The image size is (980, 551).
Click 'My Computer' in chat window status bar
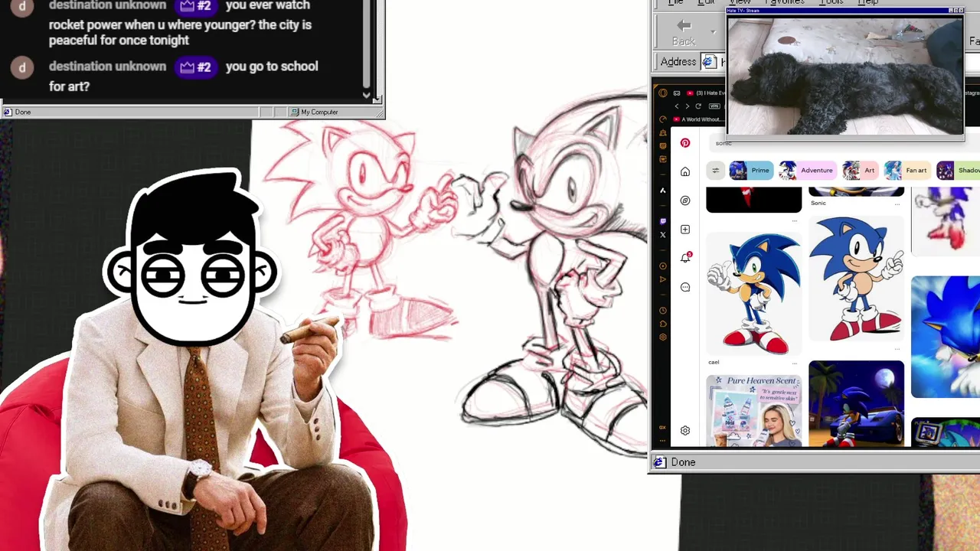pyautogui.click(x=319, y=112)
